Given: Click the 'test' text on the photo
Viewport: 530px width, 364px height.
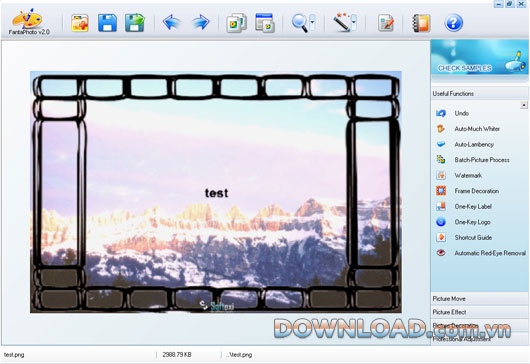Looking at the screenshot, I should pos(216,193).
